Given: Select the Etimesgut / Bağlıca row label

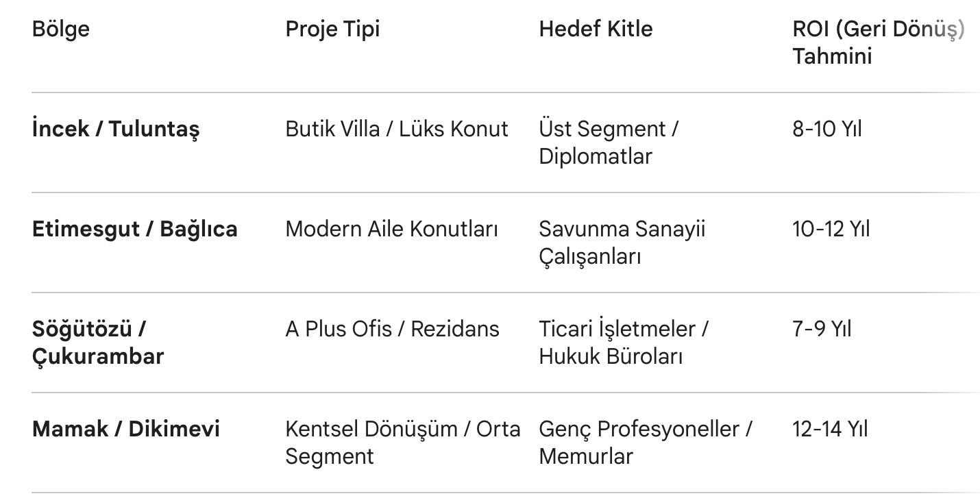Looking at the screenshot, I should [x=135, y=229].
